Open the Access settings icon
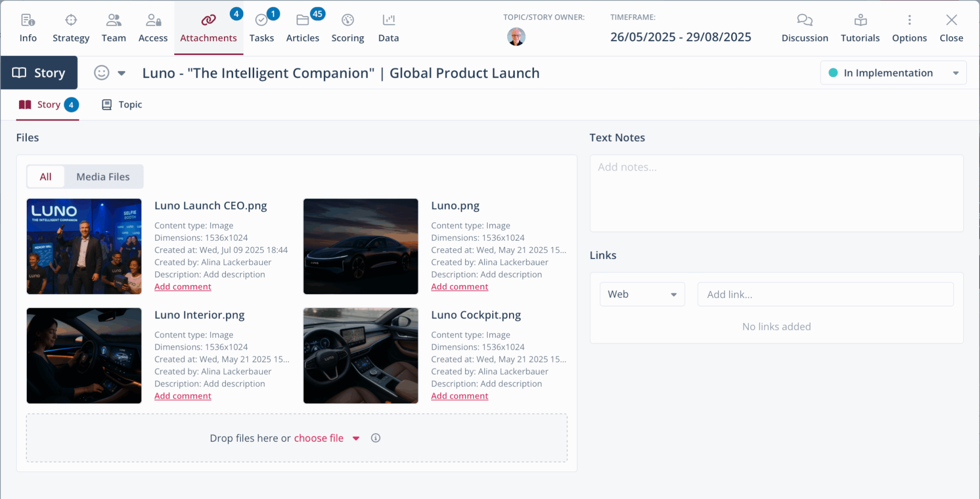Viewport: 980px width, 499px height. (153, 27)
